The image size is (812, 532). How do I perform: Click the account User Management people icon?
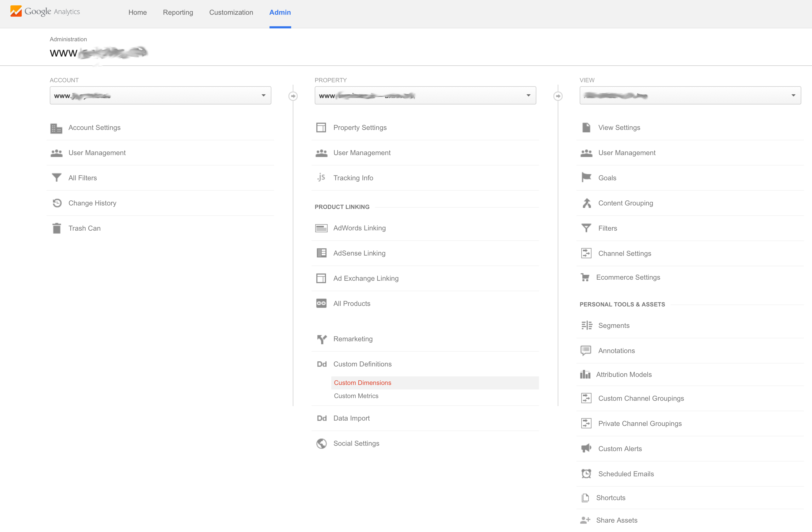(x=56, y=153)
